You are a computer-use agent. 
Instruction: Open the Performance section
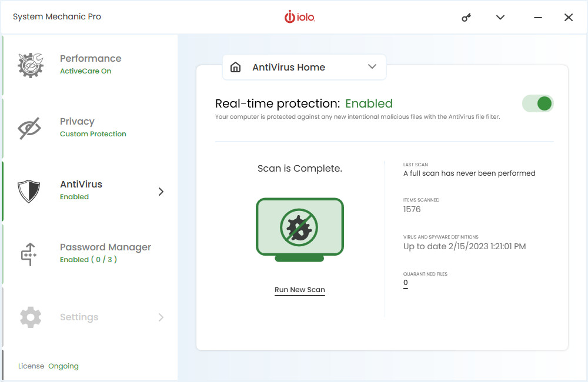pos(89,65)
